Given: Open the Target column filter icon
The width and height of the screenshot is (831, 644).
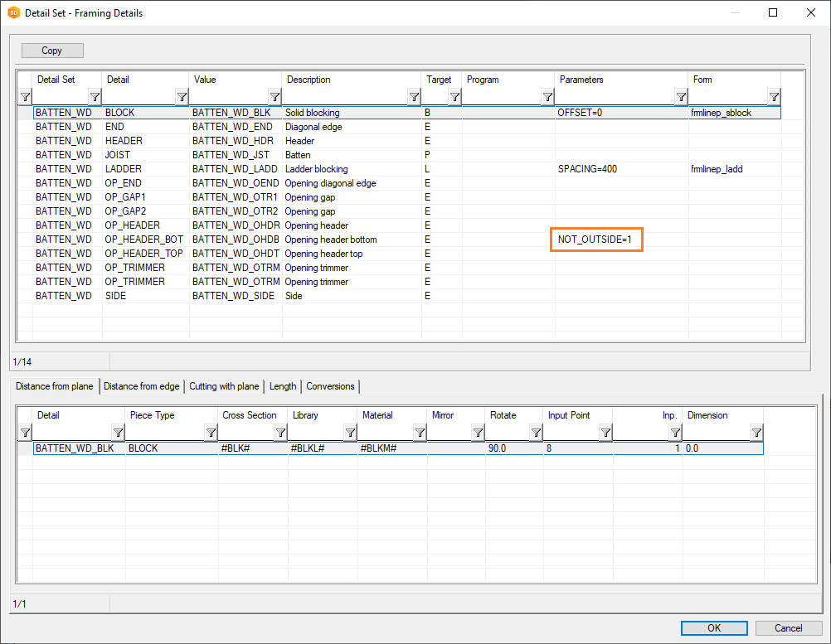Looking at the screenshot, I should [x=454, y=97].
